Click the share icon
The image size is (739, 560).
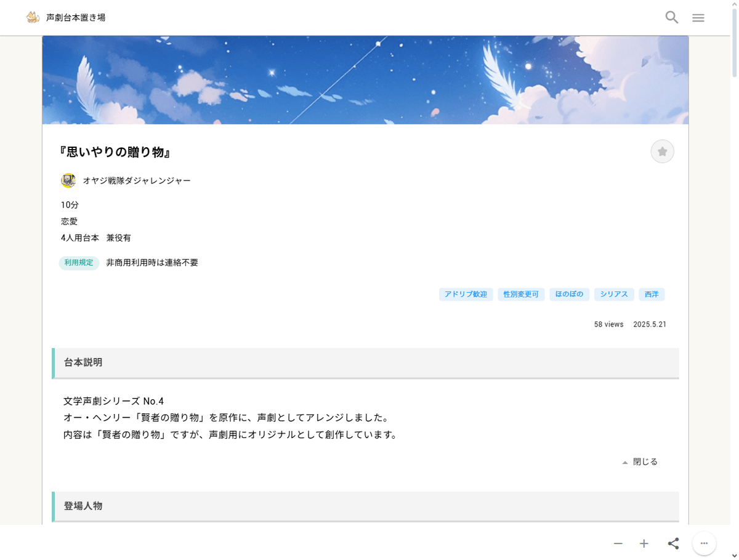(x=673, y=543)
